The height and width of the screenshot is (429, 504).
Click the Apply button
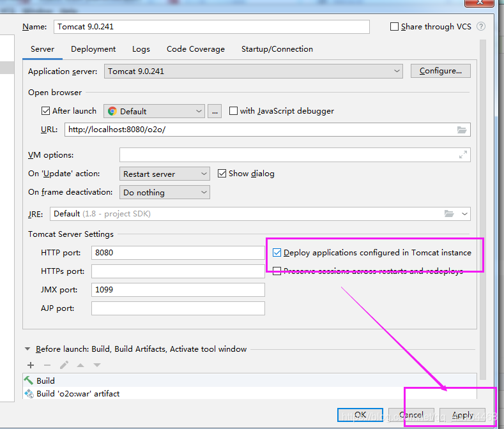click(x=462, y=415)
